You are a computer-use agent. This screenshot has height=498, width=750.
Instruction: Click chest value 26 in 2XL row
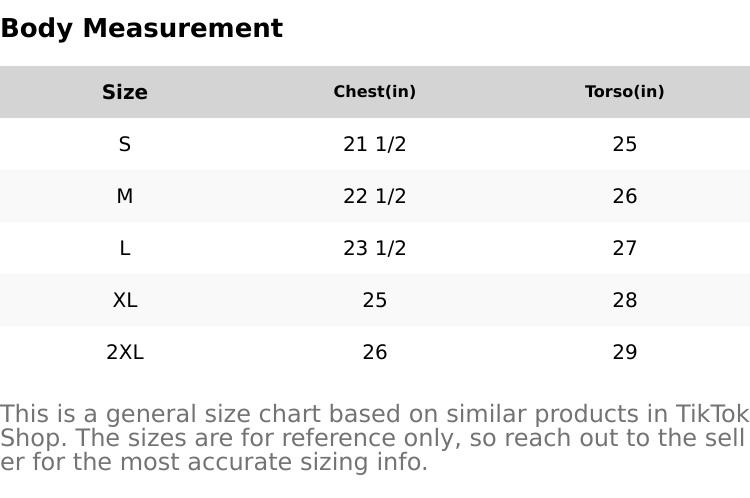click(375, 352)
